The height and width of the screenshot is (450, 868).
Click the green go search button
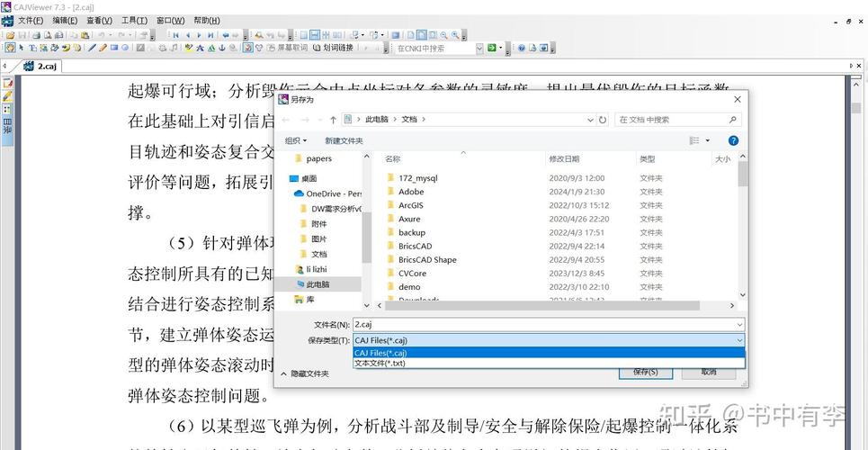(492, 49)
